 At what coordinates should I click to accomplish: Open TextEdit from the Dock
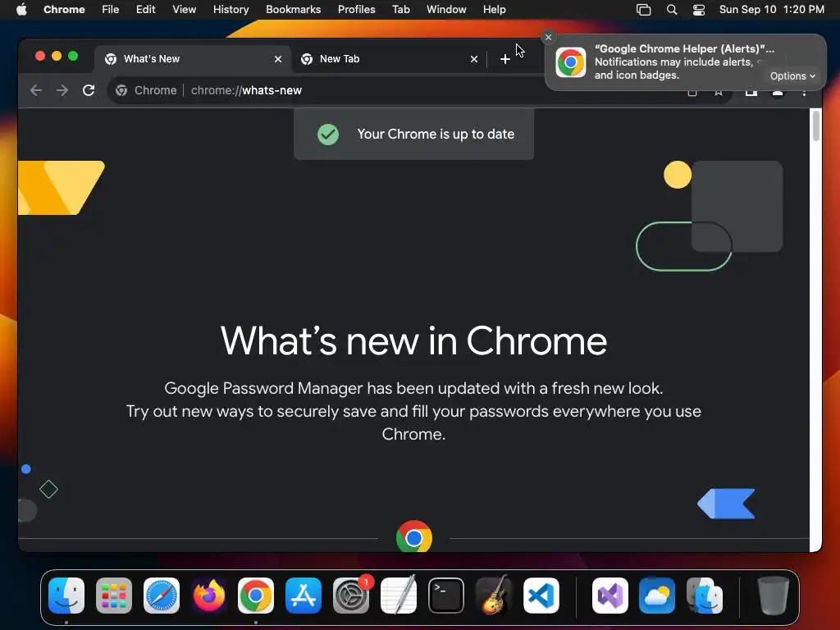399,596
